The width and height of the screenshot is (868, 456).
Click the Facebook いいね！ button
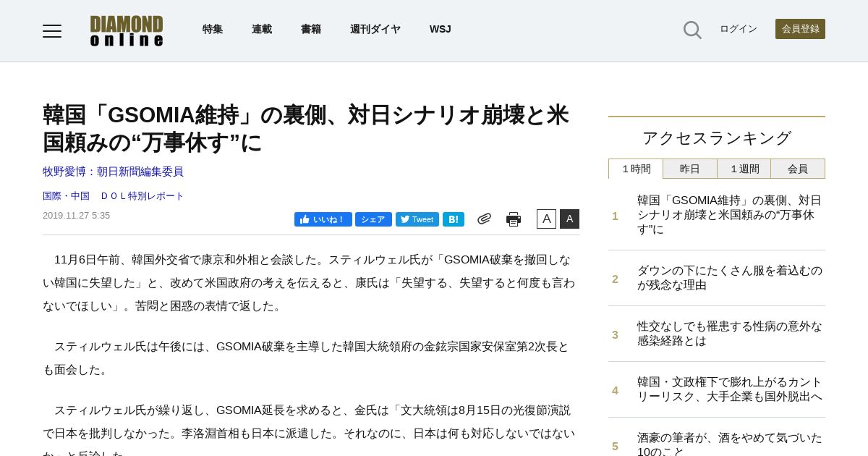point(323,219)
